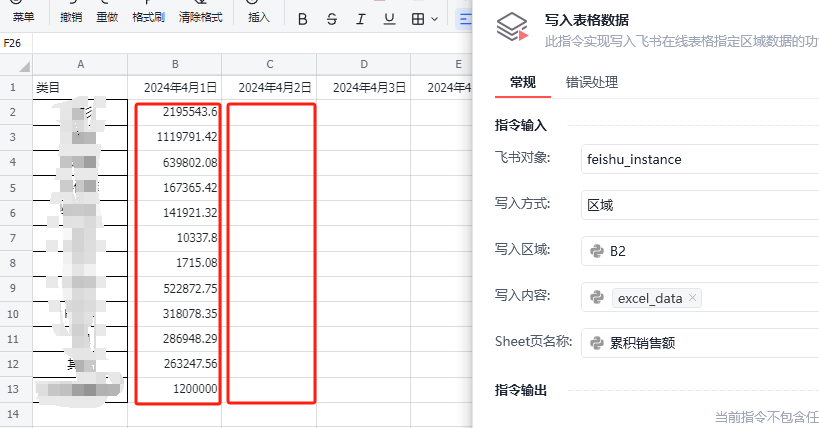The width and height of the screenshot is (819, 428).
Task: Toggle underline formatting icon
Action: pyautogui.click(x=389, y=19)
